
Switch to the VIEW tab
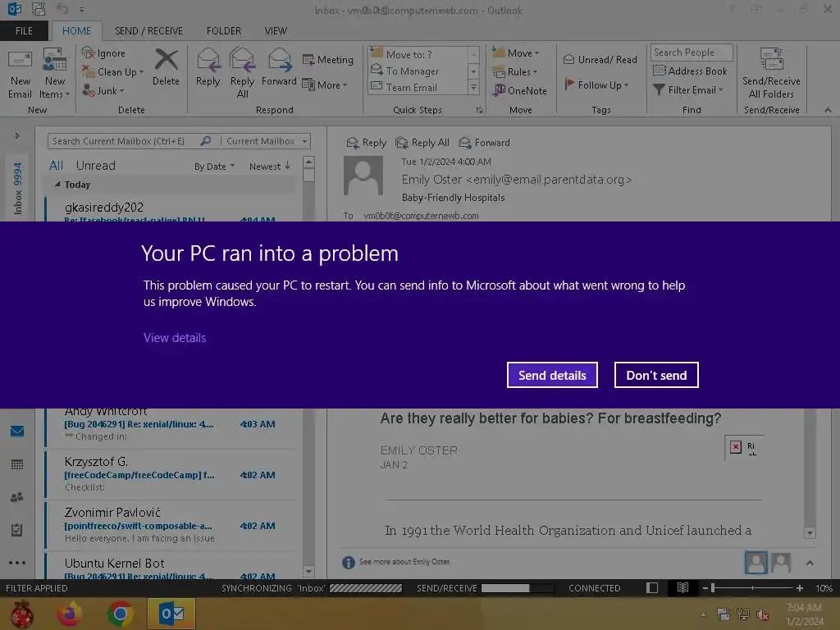coord(276,30)
